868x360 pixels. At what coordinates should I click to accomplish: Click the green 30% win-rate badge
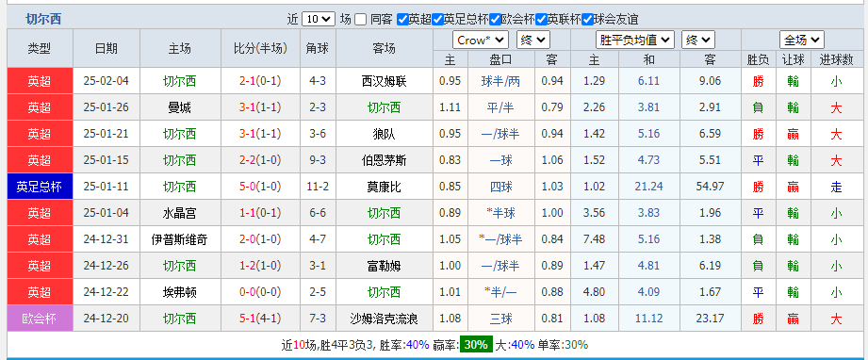476,345
